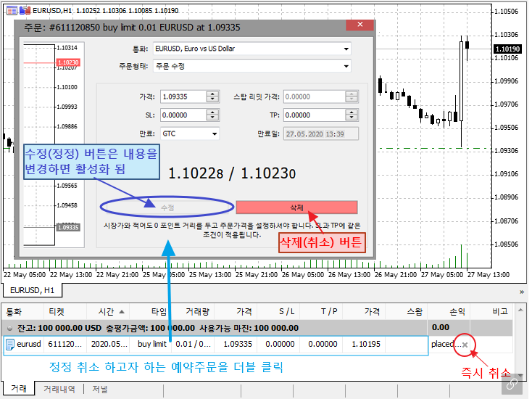Select the EURUSD, H1 chart tab
Screen dimensions: 532x399
click(32, 290)
